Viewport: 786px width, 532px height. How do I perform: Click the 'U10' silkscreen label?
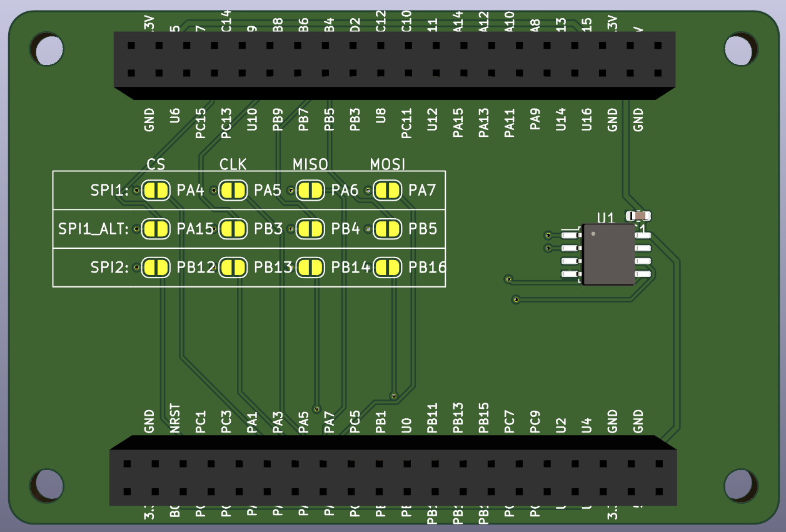pyautogui.click(x=252, y=119)
